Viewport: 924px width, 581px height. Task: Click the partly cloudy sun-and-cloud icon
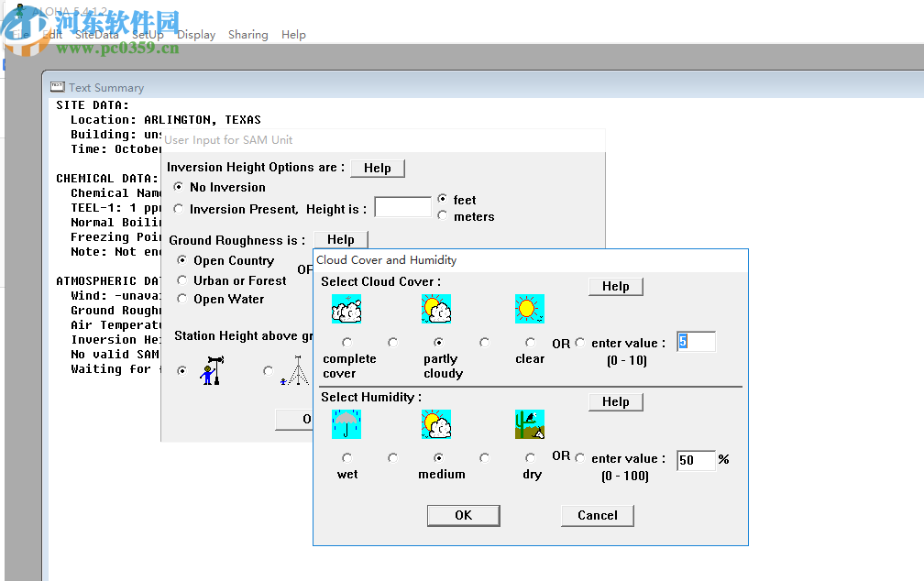click(x=436, y=309)
